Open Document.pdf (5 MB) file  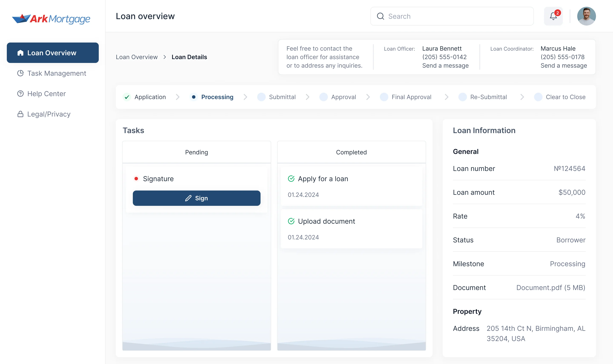click(x=550, y=287)
